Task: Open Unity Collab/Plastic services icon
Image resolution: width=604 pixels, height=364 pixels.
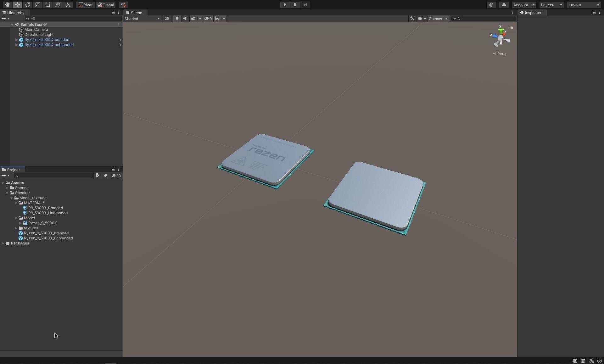Action: pos(491,5)
